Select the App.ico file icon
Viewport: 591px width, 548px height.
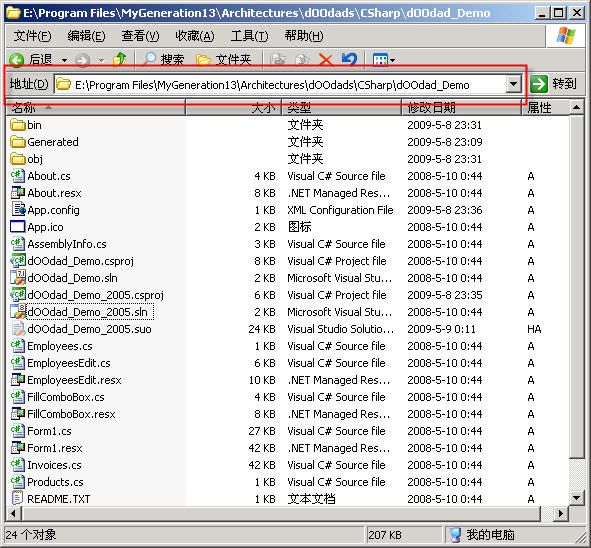pos(18,227)
